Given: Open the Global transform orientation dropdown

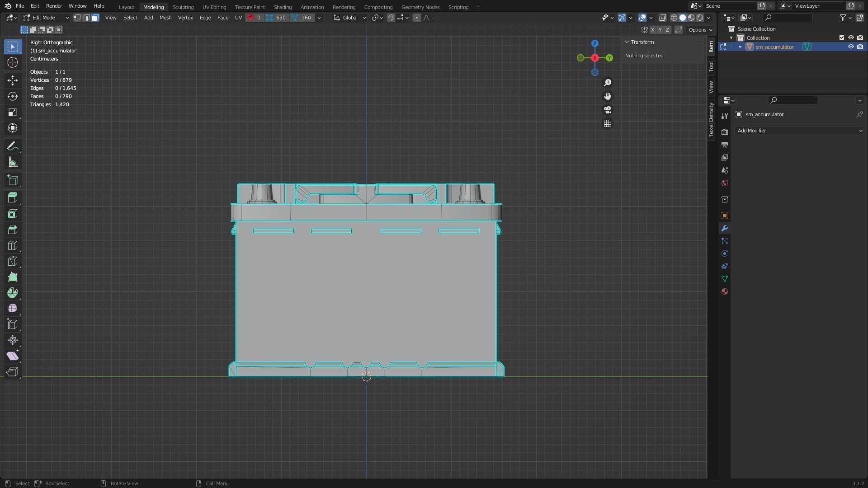Looking at the screenshot, I should (349, 18).
